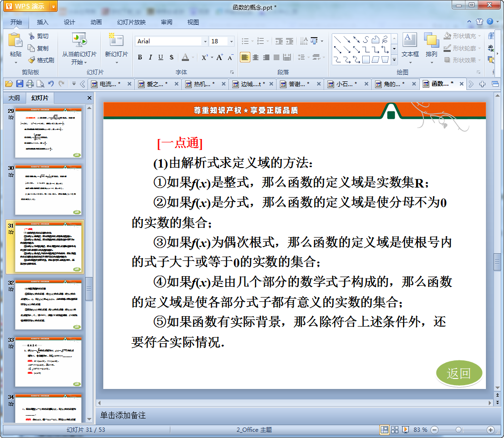
Task: Toggle Bold formatting
Action: coord(140,57)
